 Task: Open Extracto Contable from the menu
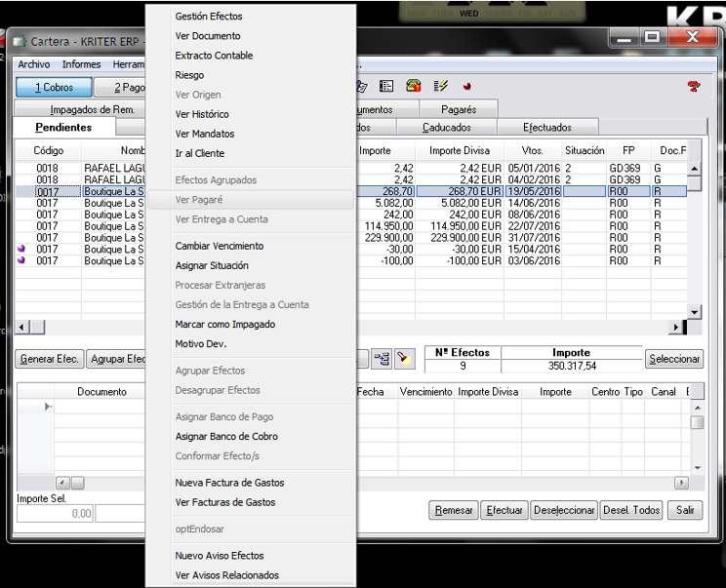tap(214, 56)
